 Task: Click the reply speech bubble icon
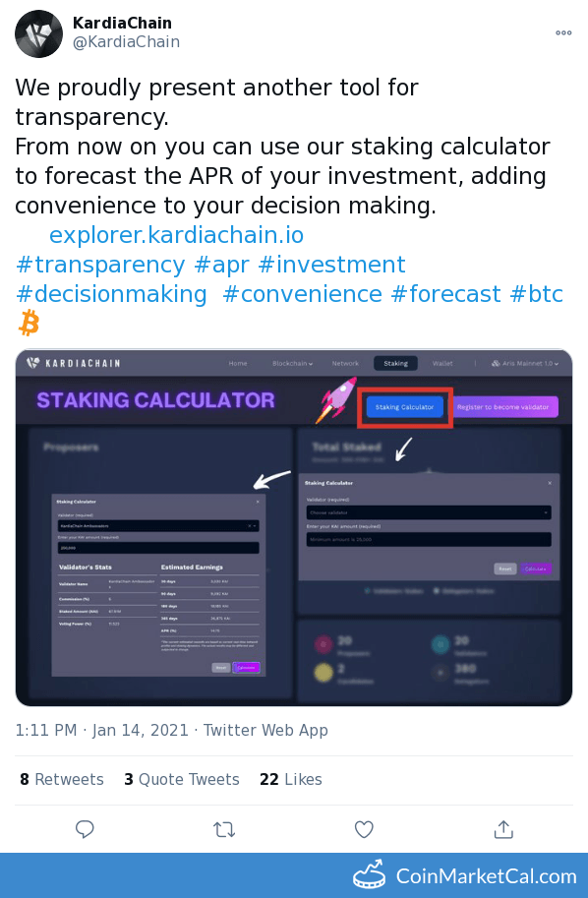(x=85, y=829)
